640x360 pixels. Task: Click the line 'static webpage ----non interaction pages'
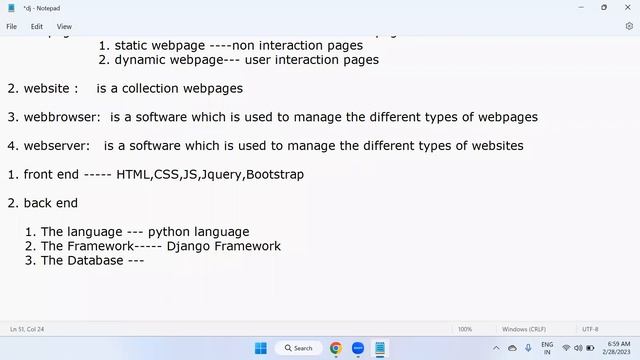click(231, 45)
